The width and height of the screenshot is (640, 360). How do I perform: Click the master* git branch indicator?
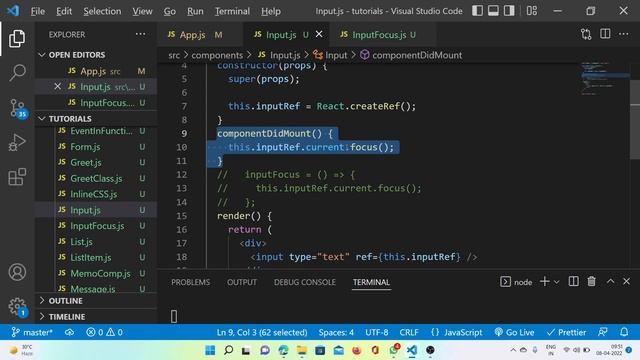(32, 332)
